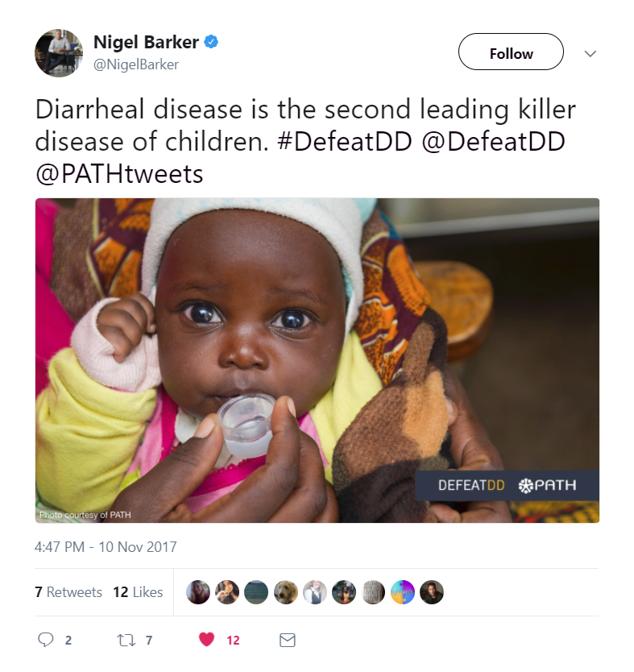Expand the tweet options chevron
This screenshot has height=672, width=634.
click(590, 53)
